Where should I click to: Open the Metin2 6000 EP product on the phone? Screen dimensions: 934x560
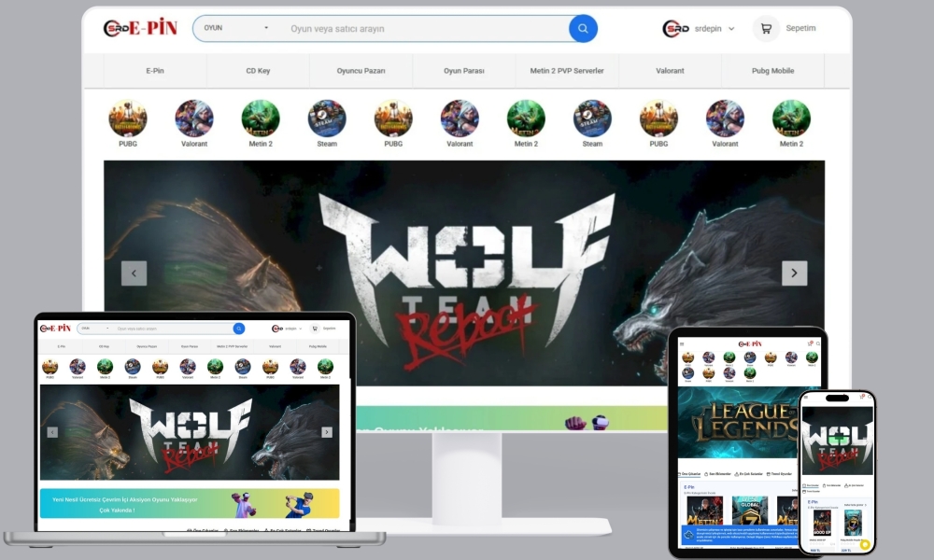click(x=822, y=524)
